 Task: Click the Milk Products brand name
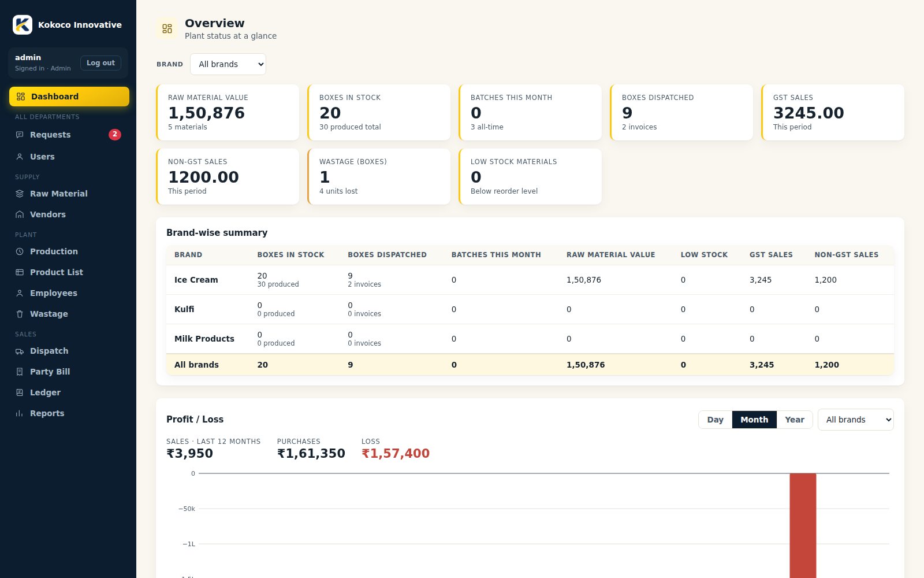[204, 339]
